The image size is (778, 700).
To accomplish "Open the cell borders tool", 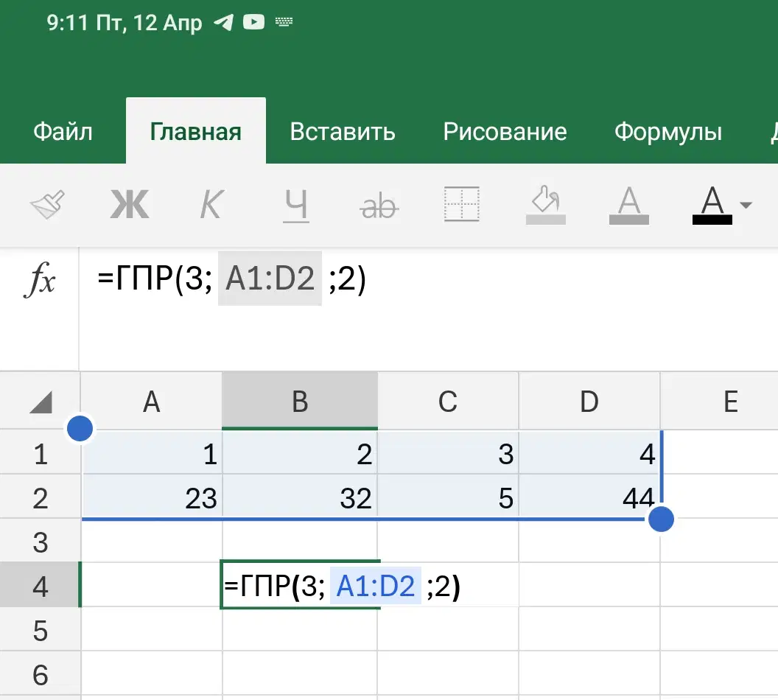I will [x=461, y=204].
